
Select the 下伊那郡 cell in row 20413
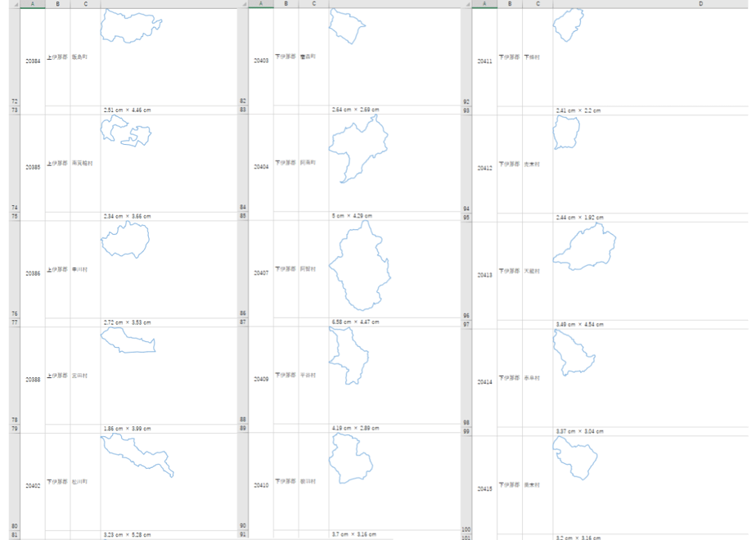click(510, 272)
